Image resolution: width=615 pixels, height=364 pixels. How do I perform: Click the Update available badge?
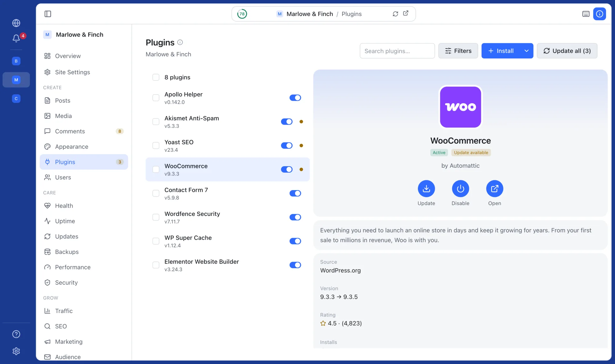coord(471,153)
